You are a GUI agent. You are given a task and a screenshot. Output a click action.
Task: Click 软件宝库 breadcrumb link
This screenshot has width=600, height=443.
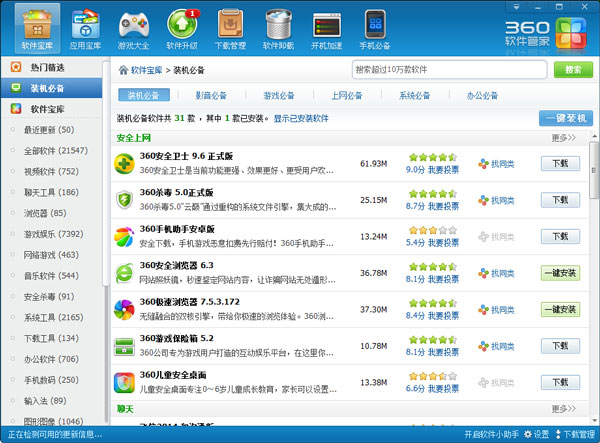click(147, 70)
